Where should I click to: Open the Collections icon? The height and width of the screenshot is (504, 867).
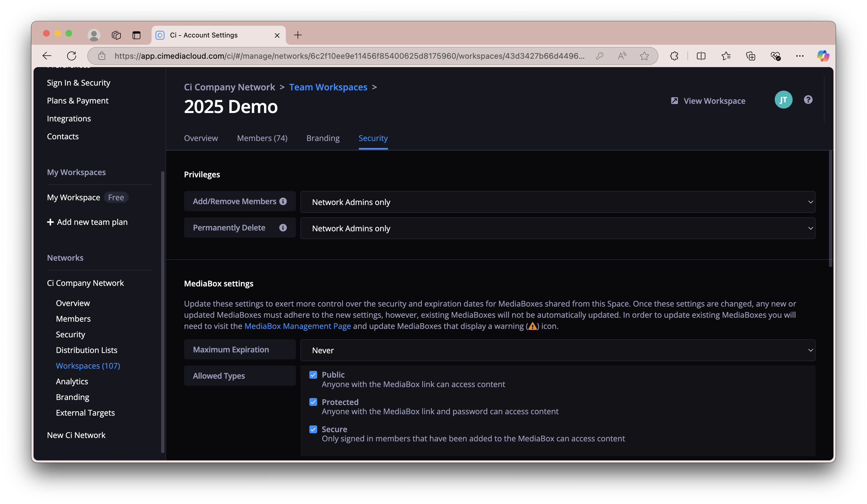751,56
